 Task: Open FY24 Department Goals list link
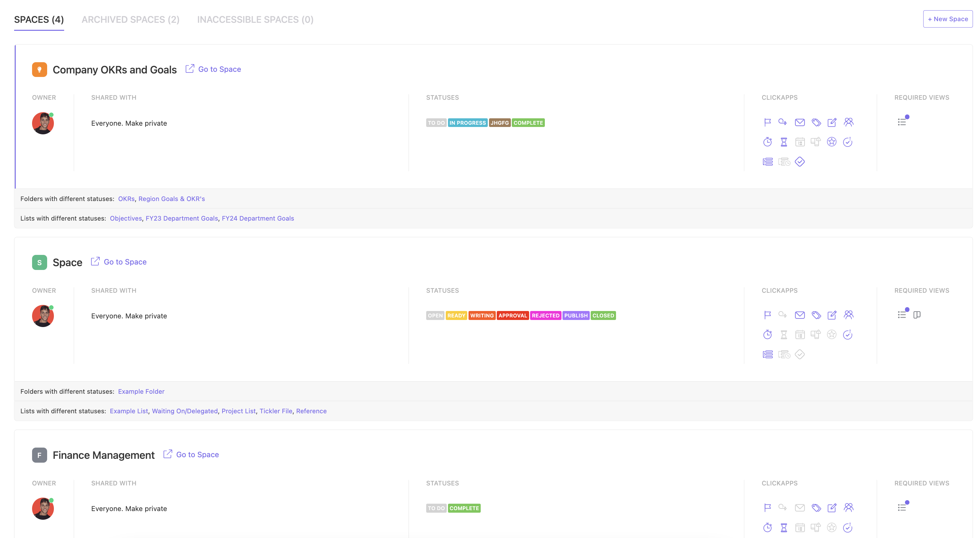tap(258, 218)
